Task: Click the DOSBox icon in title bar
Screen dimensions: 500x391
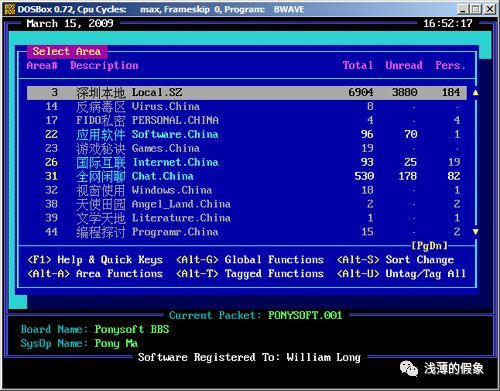Action: (10, 9)
